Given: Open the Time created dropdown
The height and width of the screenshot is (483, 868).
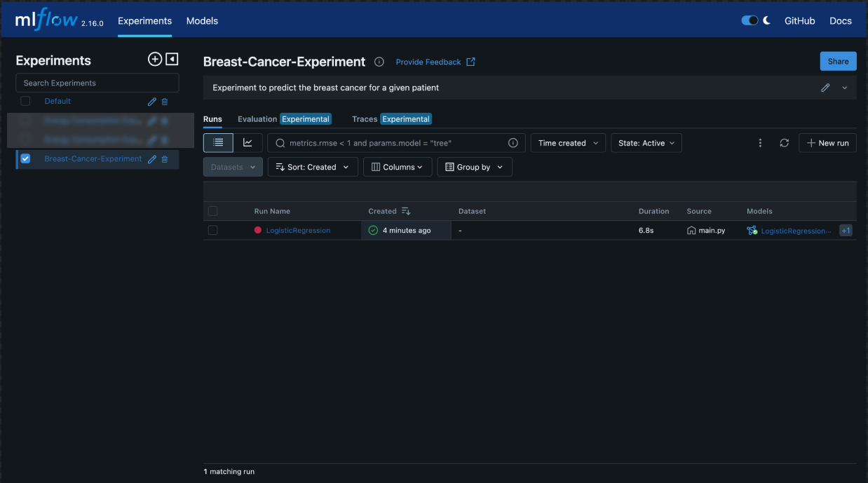Looking at the screenshot, I should (x=568, y=143).
